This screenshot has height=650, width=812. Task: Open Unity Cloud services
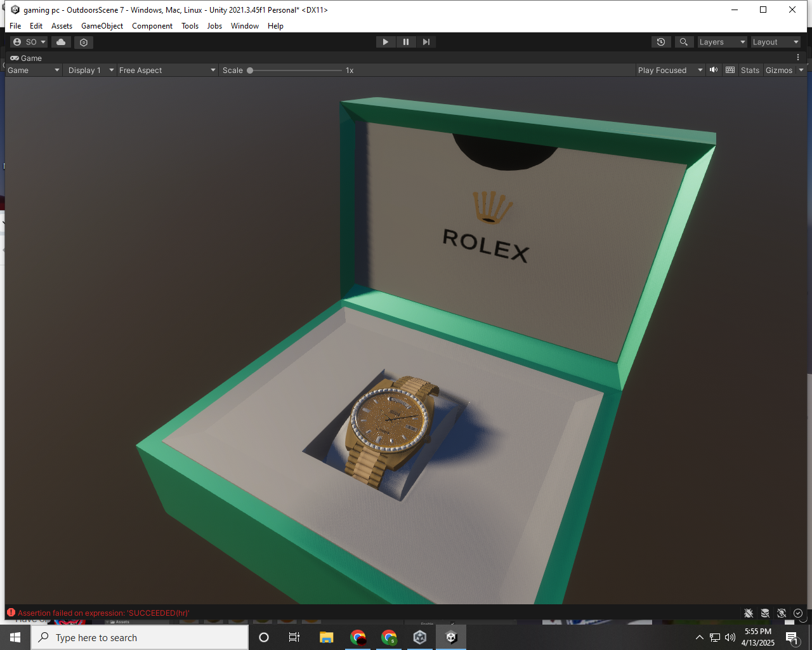[60, 41]
